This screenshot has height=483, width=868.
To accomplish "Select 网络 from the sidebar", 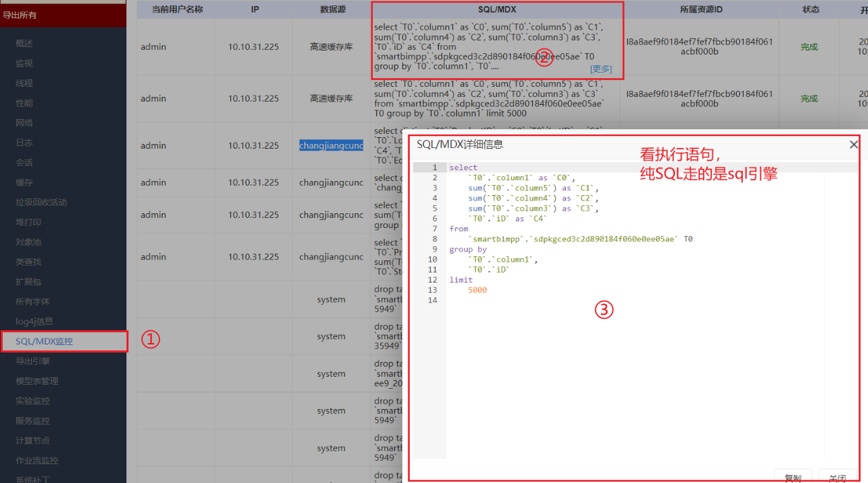I will coord(24,123).
